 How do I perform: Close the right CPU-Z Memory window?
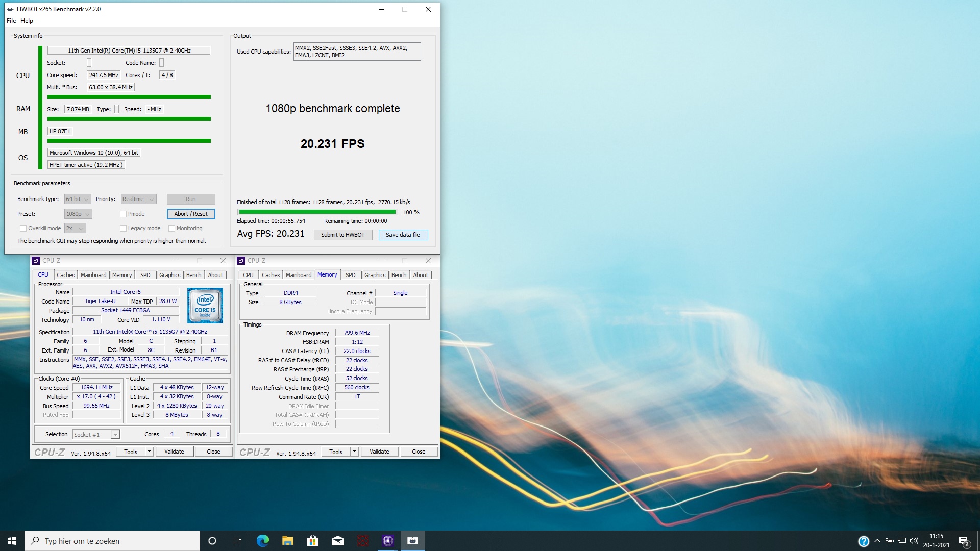click(428, 261)
